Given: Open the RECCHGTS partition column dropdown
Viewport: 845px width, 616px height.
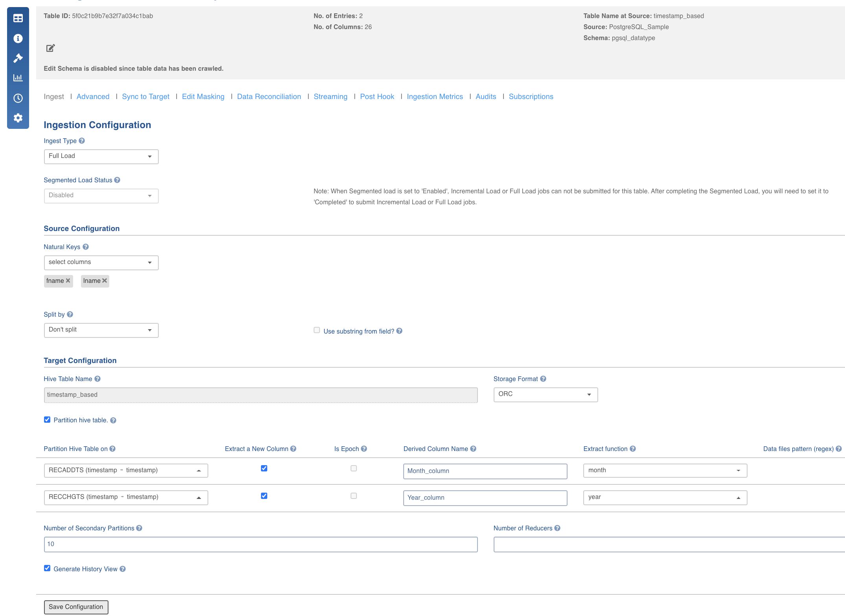Looking at the screenshot, I should pyautogui.click(x=126, y=497).
